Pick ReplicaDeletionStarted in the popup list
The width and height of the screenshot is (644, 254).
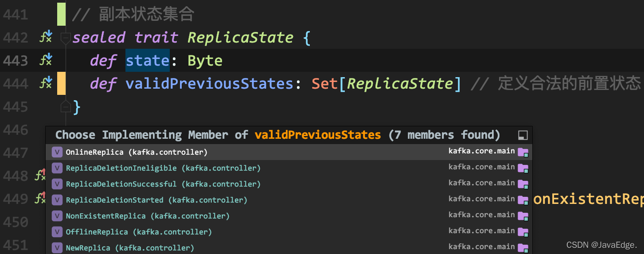pyautogui.click(x=289, y=200)
